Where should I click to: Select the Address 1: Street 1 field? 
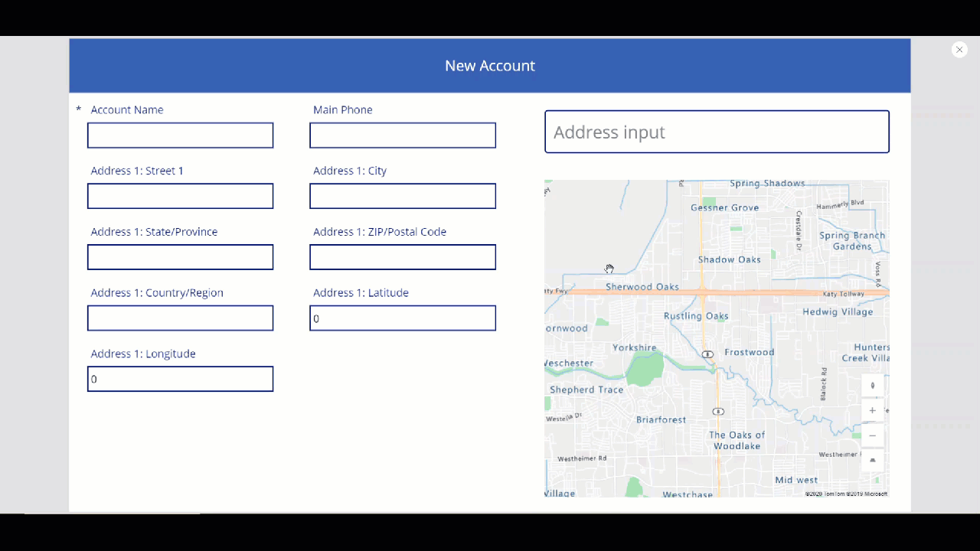coord(180,196)
